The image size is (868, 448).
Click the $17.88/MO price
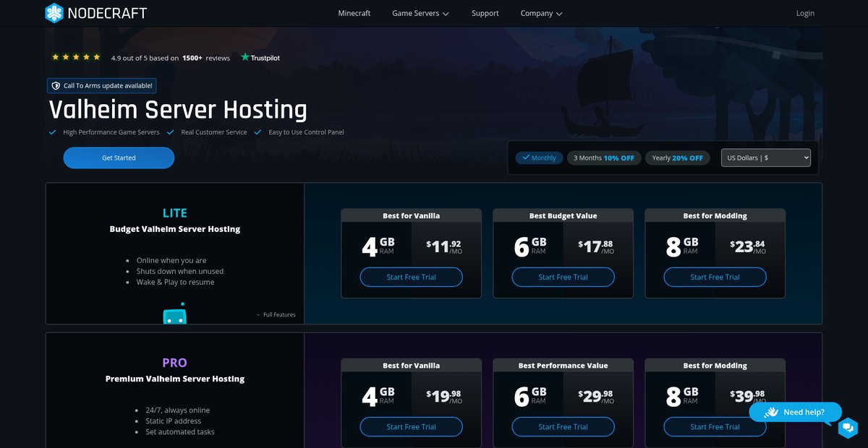tap(596, 246)
